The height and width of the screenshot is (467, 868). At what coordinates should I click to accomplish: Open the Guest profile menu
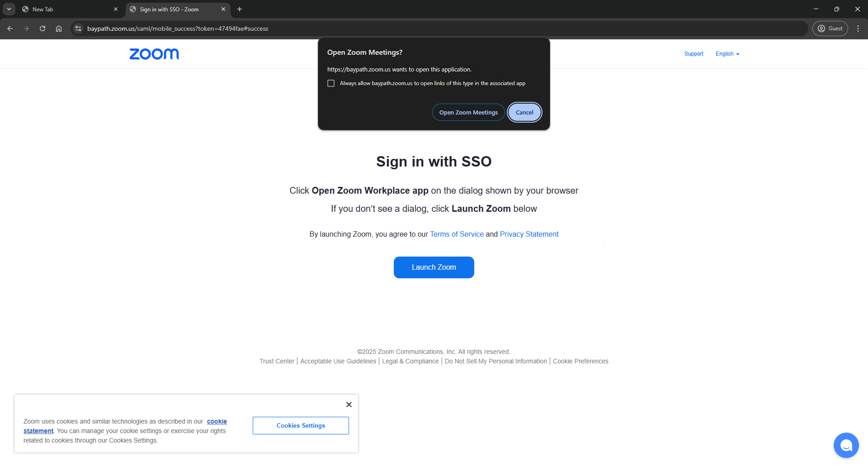[830, 29]
